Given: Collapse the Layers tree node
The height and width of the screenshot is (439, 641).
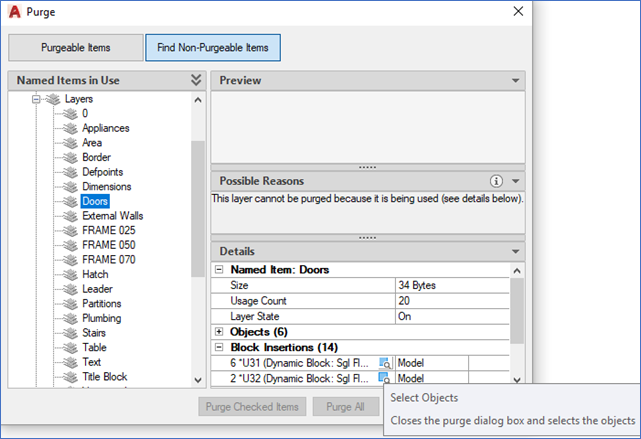Looking at the screenshot, I should pyautogui.click(x=36, y=99).
